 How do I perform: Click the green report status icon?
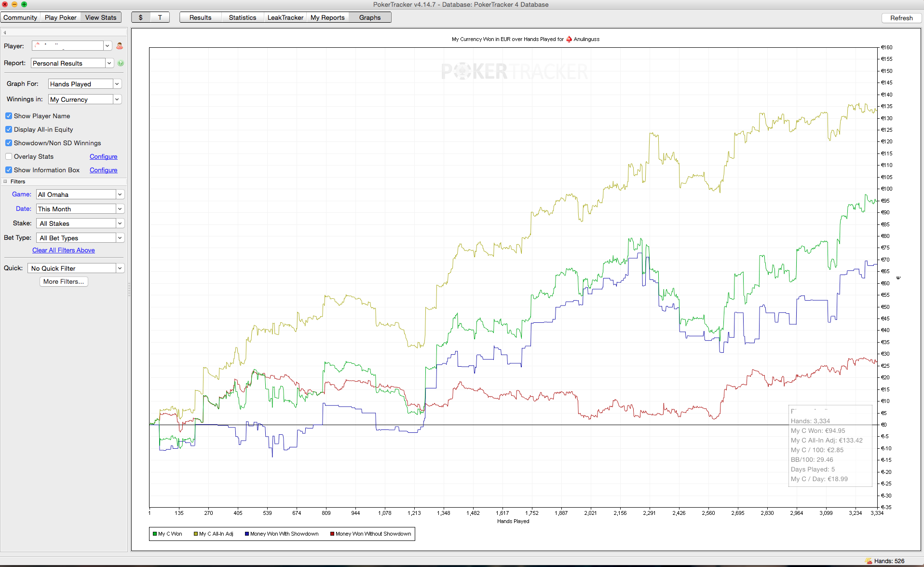[x=121, y=63]
